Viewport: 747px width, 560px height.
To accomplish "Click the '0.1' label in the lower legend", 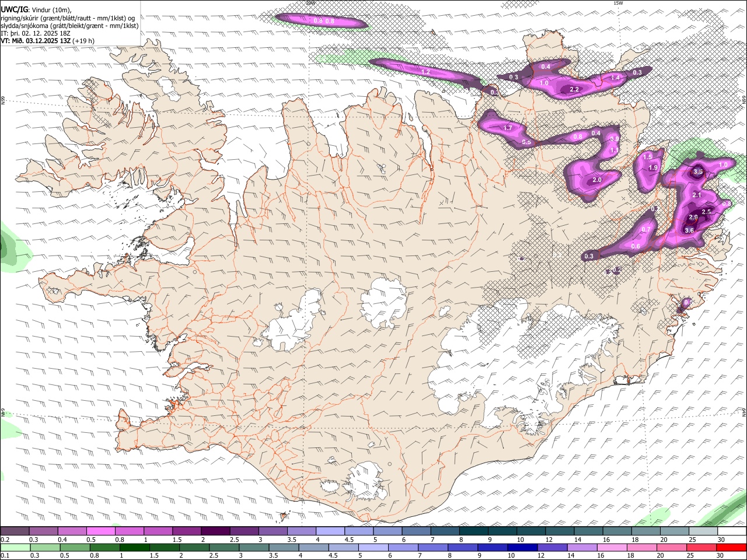I will coord(5,555).
